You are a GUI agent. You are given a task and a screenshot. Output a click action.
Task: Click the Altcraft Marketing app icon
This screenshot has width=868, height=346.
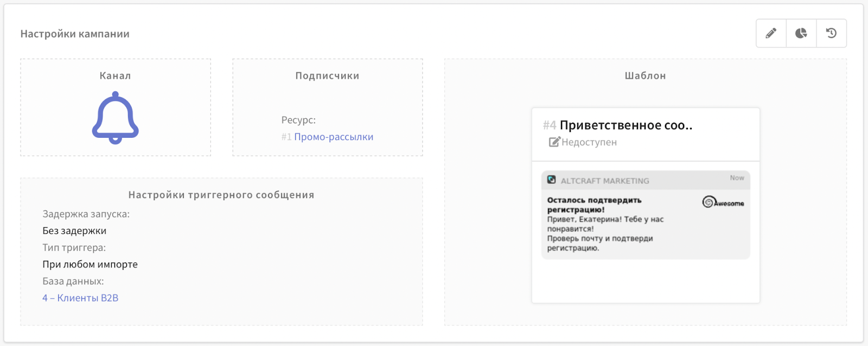pos(551,180)
